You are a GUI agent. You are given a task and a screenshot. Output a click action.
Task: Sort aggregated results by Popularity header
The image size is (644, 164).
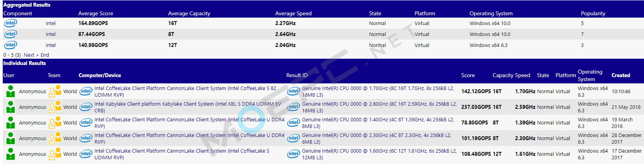pos(593,13)
